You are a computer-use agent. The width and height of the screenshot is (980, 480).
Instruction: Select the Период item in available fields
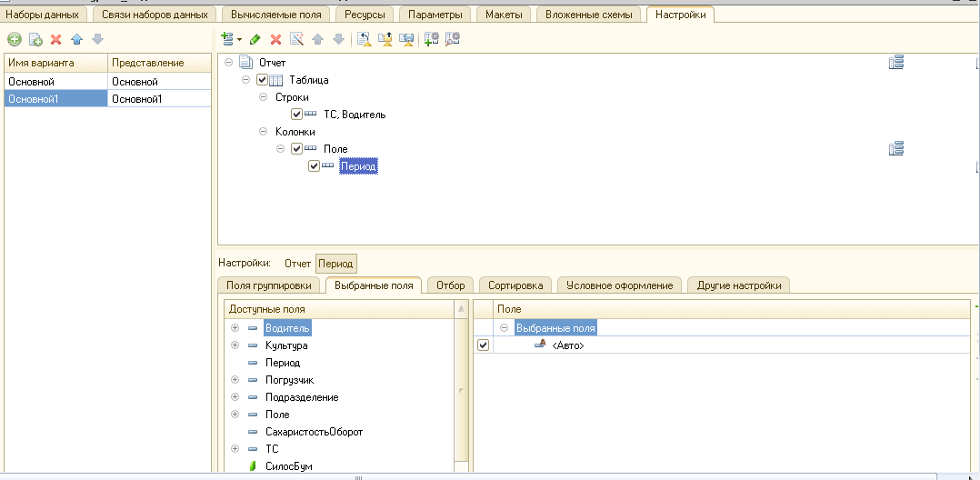pos(283,363)
